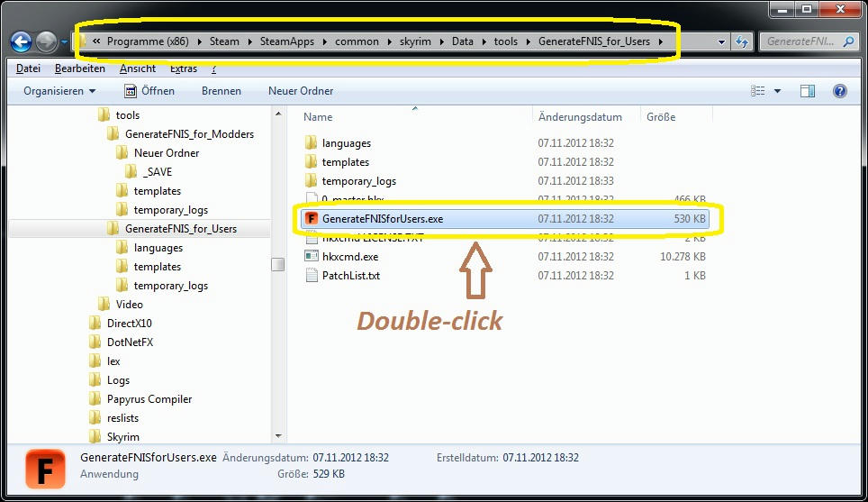Screen dimensions: 868x502
Task: Select the hkxcmd.exe file name
Action: pyautogui.click(x=350, y=257)
